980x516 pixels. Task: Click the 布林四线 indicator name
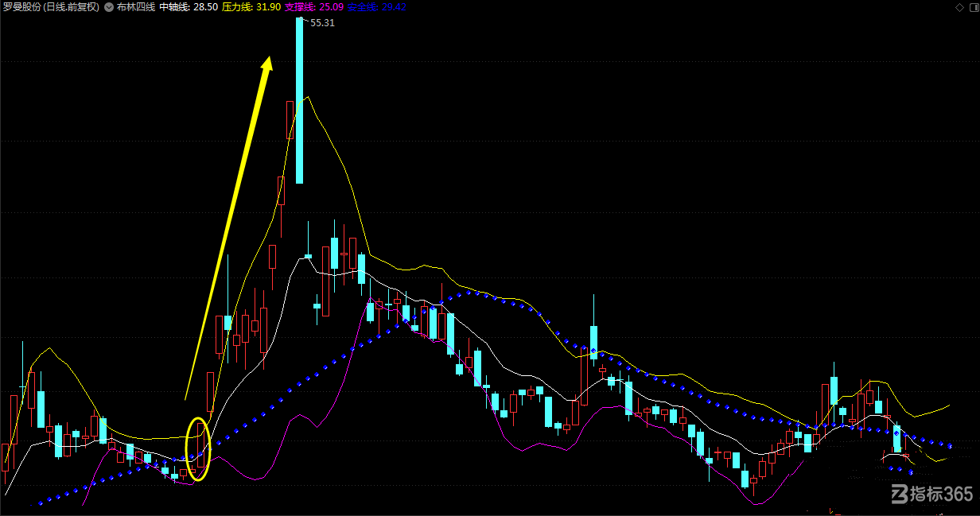(137, 6)
